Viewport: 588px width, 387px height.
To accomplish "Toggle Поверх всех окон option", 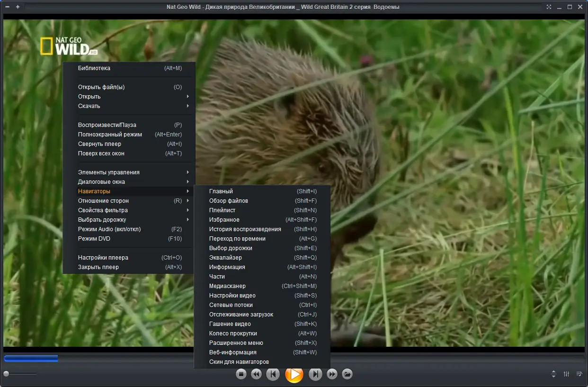I will coord(101,153).
